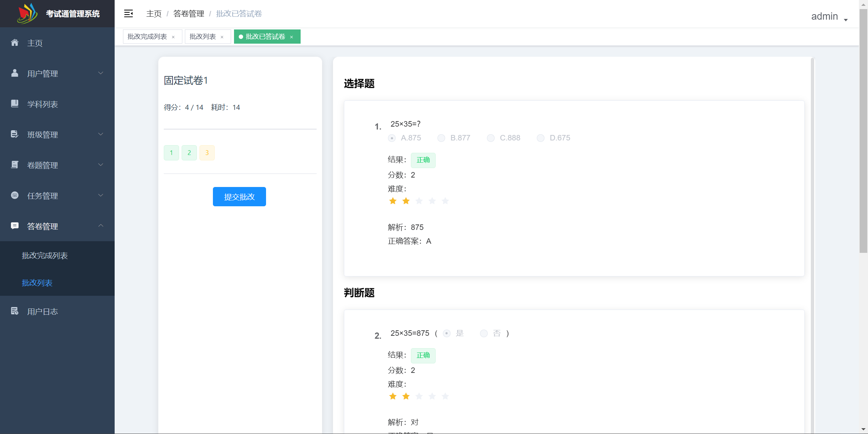
Task: Open the admin account dropdown
Action: (x=829, y=16)
